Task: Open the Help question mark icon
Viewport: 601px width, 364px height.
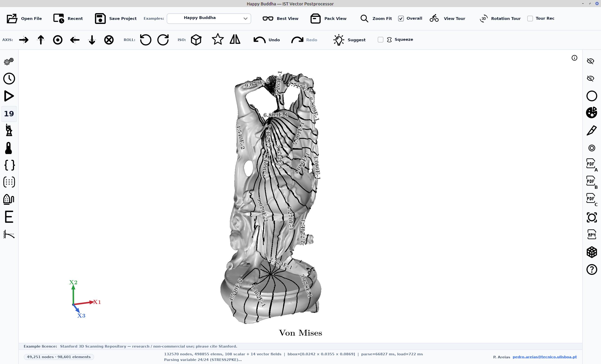Action: [x=591, y=269]
